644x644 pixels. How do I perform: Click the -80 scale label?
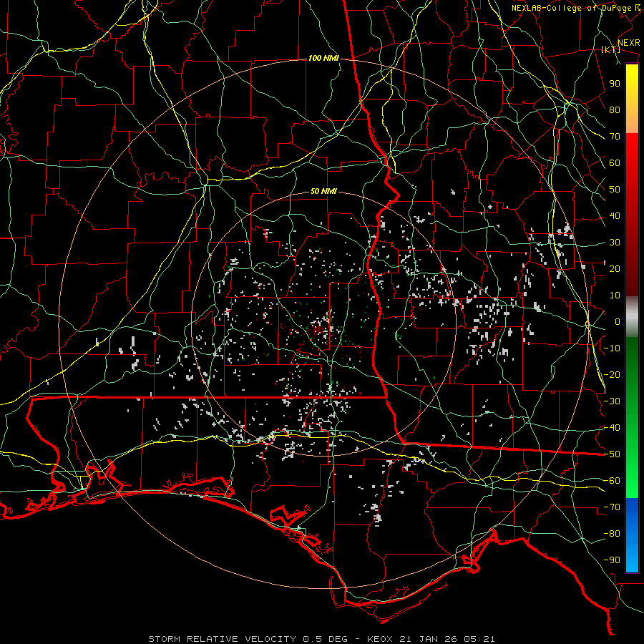pyautogui.click(x=612, y=534)
